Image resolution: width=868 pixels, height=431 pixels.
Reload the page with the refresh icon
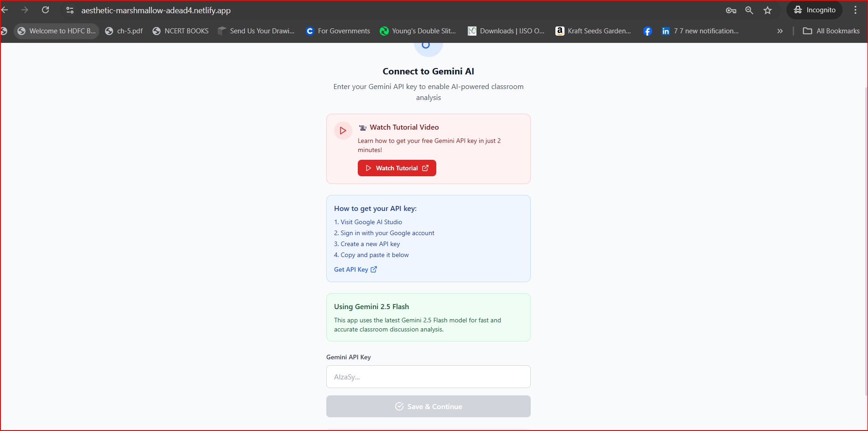click(45, 10)
